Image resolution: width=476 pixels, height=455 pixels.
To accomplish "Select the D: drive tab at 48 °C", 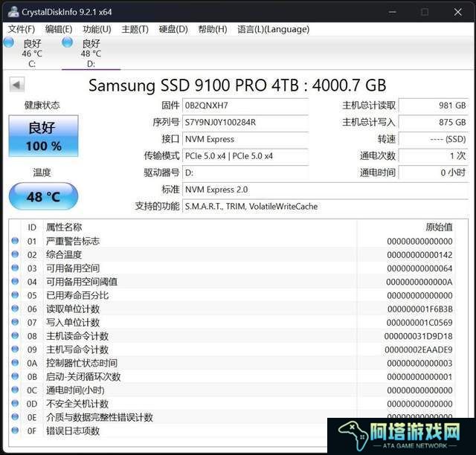I will [x=91, y=54].
